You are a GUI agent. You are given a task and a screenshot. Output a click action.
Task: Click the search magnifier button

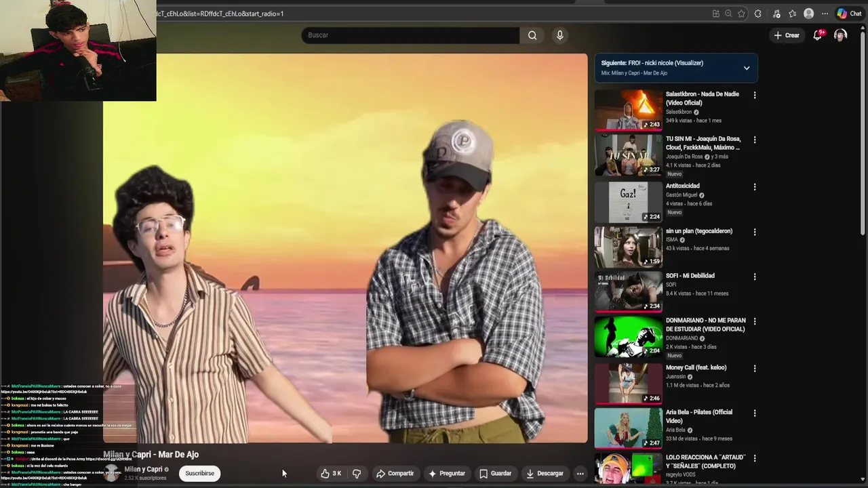[x=532, y=35]
